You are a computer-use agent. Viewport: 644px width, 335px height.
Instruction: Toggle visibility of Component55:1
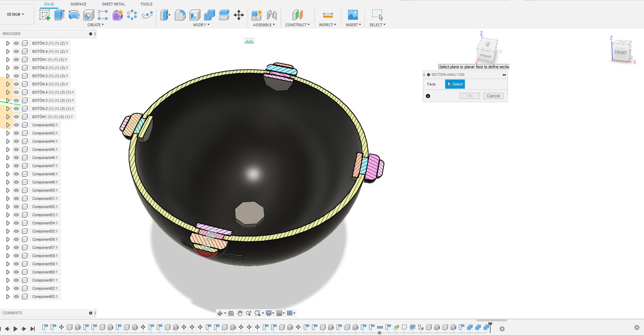point(16,231)
